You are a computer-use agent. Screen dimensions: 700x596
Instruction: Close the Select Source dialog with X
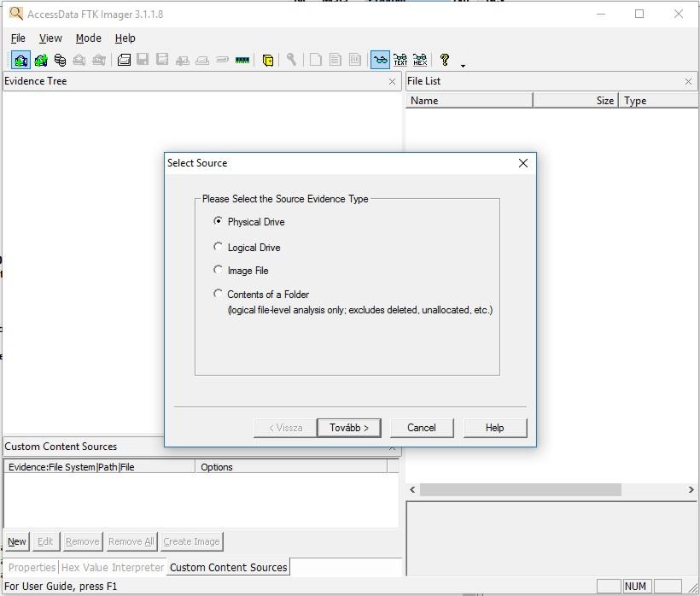coord(523,163)
